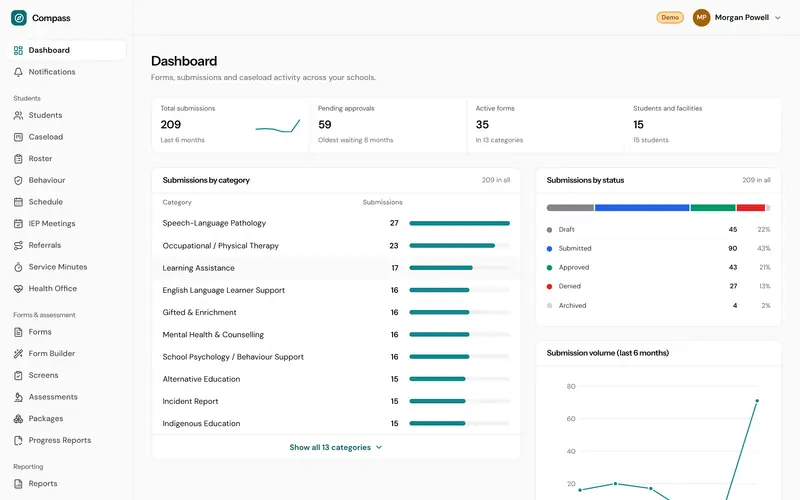
Task: Click the Service Minutes stopwatch icon
Action: tap(18, 267)
